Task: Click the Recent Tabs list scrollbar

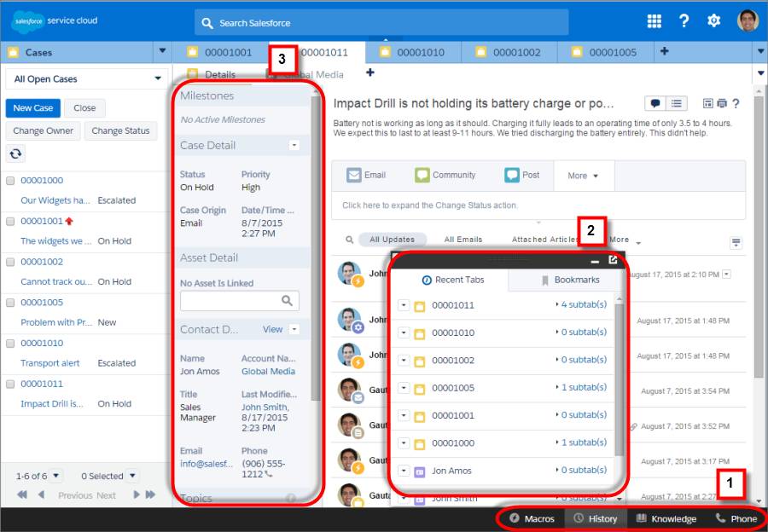Action: (620, 379)
